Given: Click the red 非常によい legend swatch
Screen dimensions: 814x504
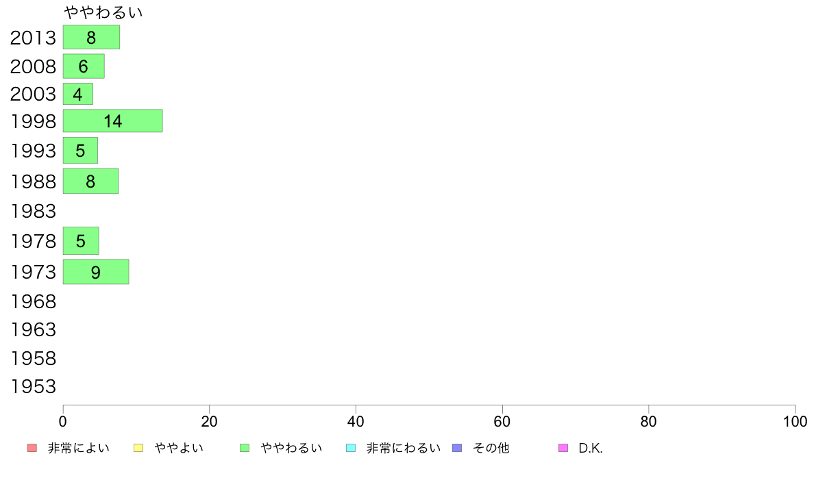Looking at the screenshot, I should [32, 448].
